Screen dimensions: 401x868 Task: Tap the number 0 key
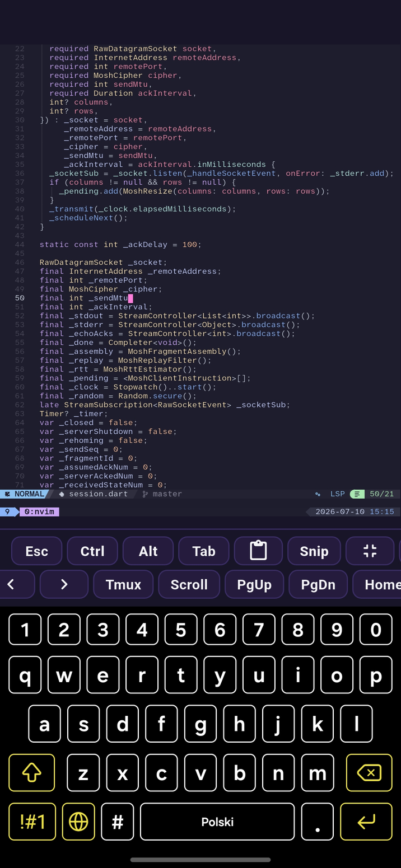pyautogui.click(x=376, y=630)
